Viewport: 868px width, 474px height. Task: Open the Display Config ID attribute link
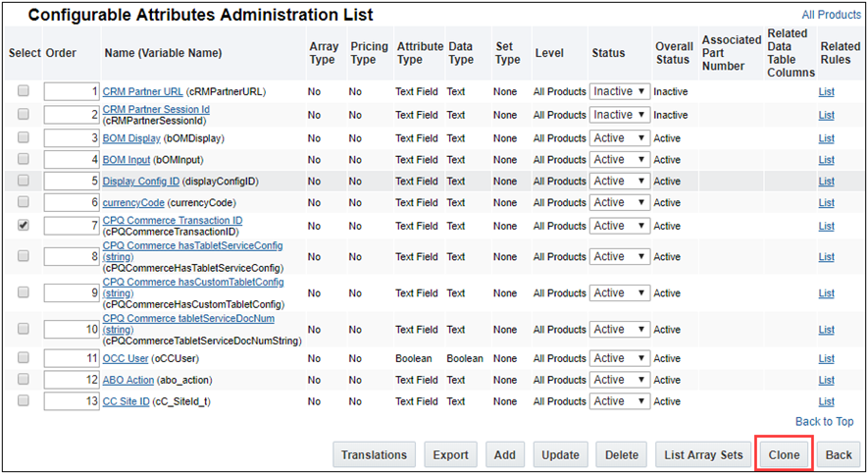140,182
